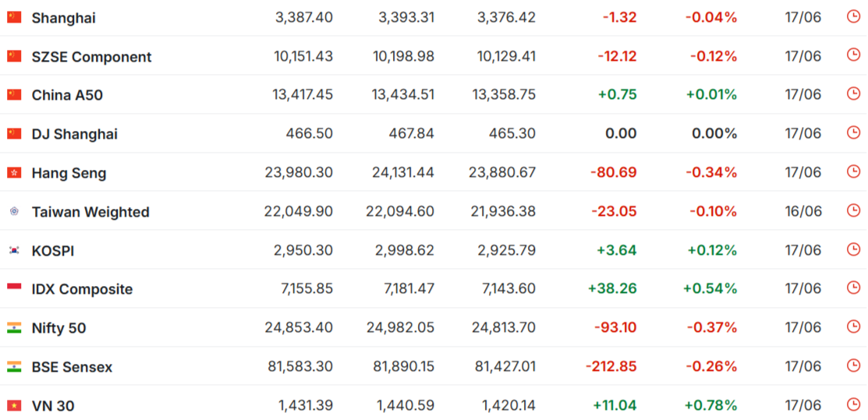Click the clock icon in the KOSPI row
Viewport: 868px width, 420px height.
pos(854,249)
